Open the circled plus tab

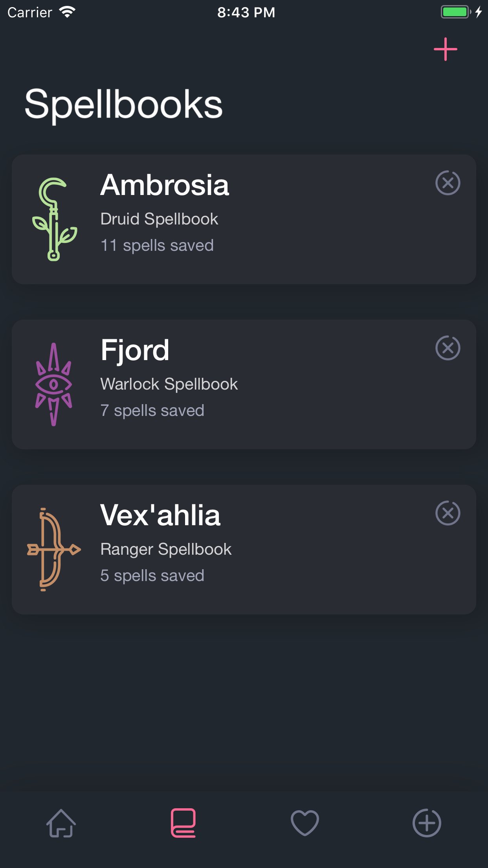coord(427,823)
